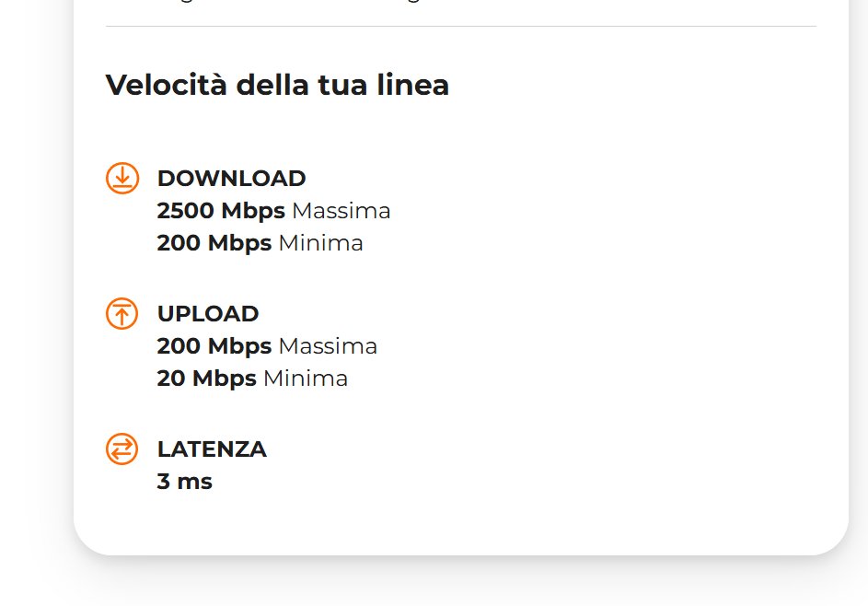Click the 3 ms latency value
Screen dimensions: 868x606
click(185, 482)
